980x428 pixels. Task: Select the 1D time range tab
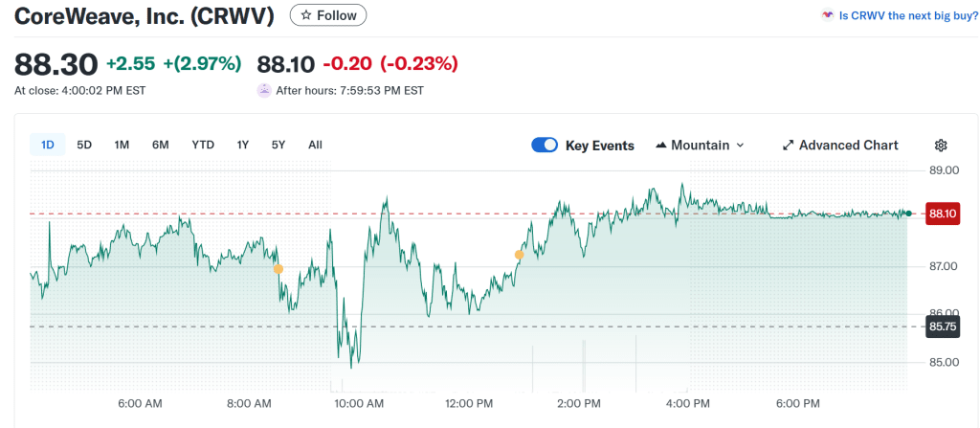coord(47,145)
